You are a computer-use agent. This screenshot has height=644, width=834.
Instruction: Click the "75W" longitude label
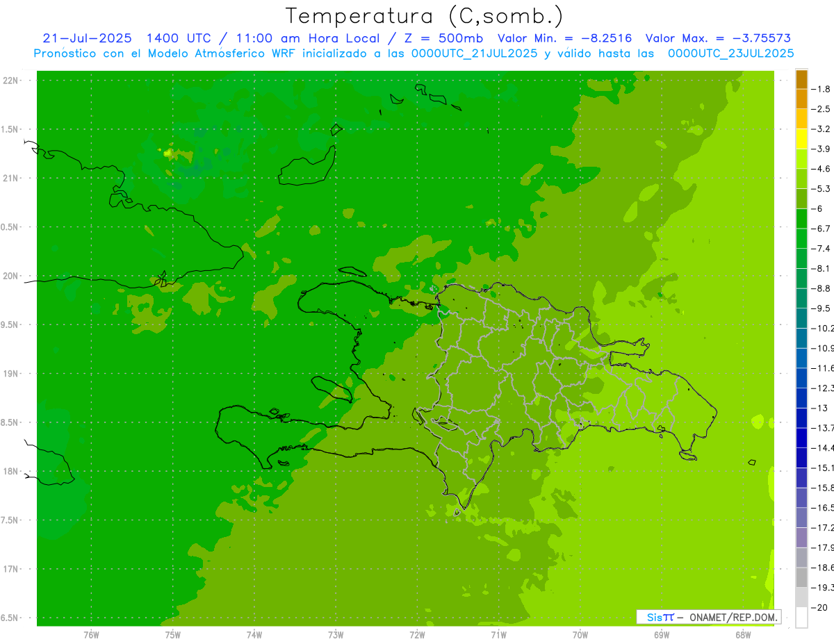point(172,635)
